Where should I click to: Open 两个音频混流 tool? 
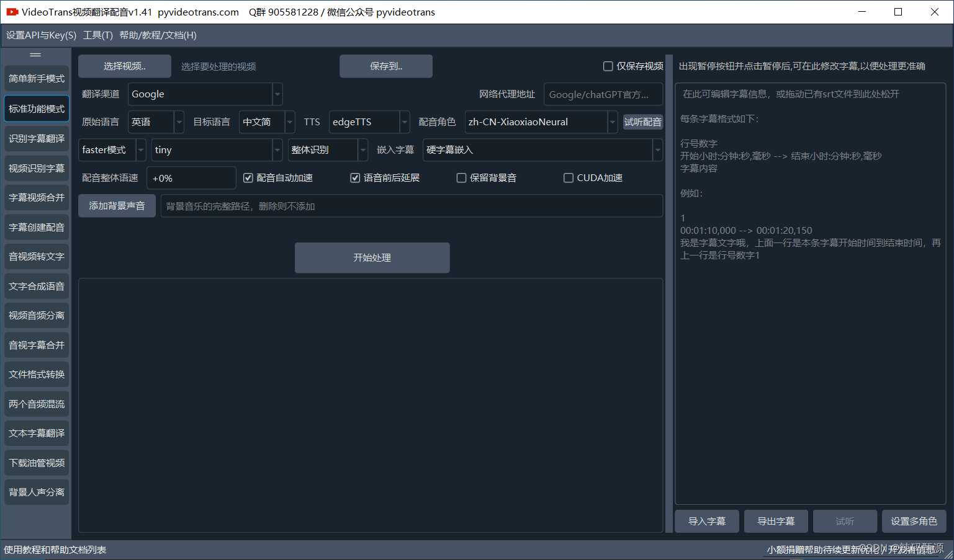point(37,404)
